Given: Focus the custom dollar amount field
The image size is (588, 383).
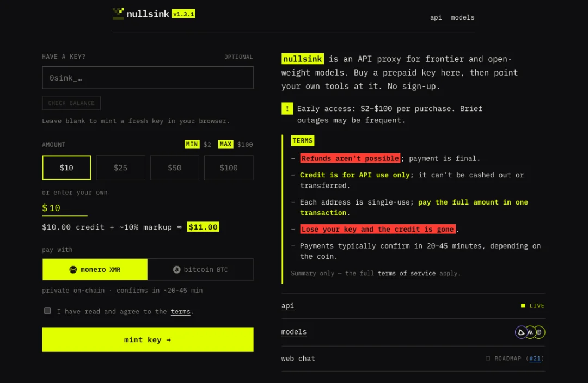Looking at the screenshot, I should [x=64, y=208].
